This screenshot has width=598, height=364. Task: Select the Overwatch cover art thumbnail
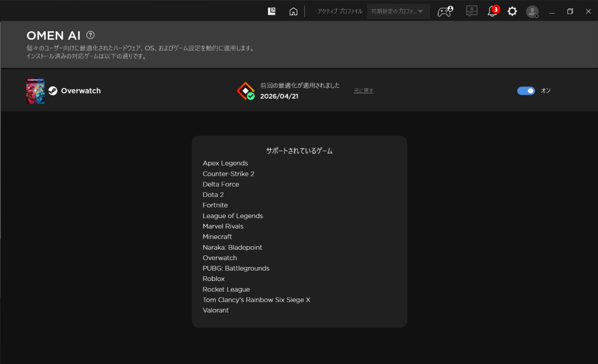pyautogui.click(x=35, y=91)
